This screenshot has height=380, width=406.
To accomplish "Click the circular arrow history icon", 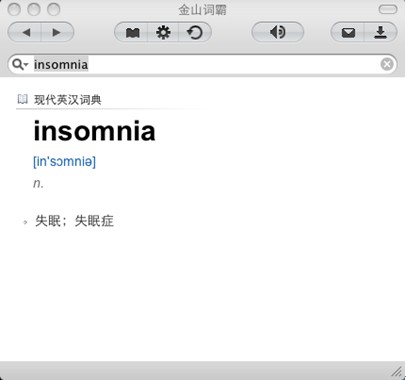I will click(x=195, y=32).
